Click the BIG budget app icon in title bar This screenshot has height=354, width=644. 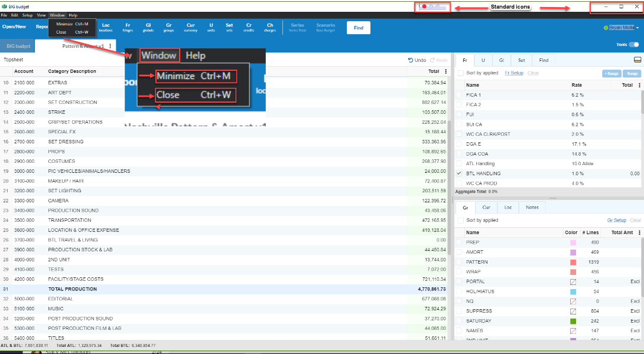click(5, 6)
